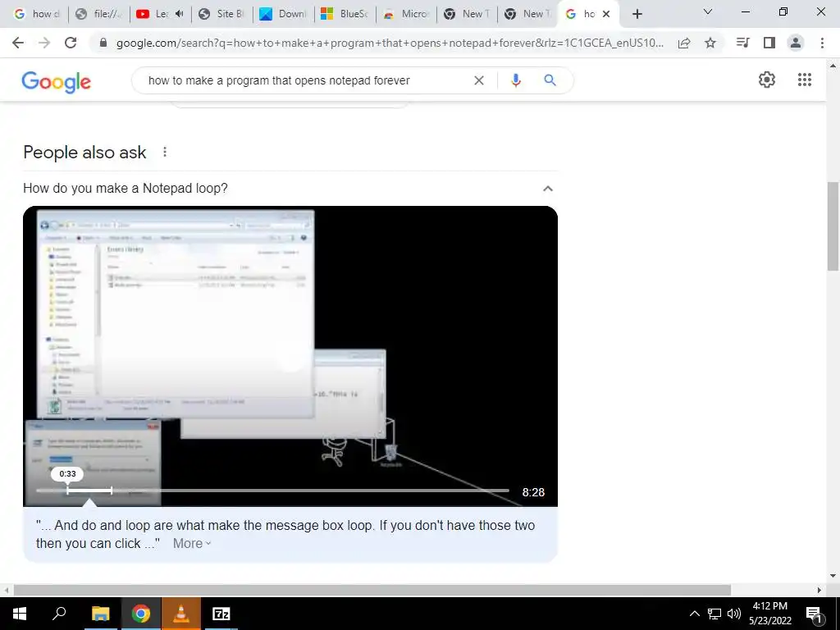Expand transcript with More link
Screen dimensions: 840x630
point(192,543)
